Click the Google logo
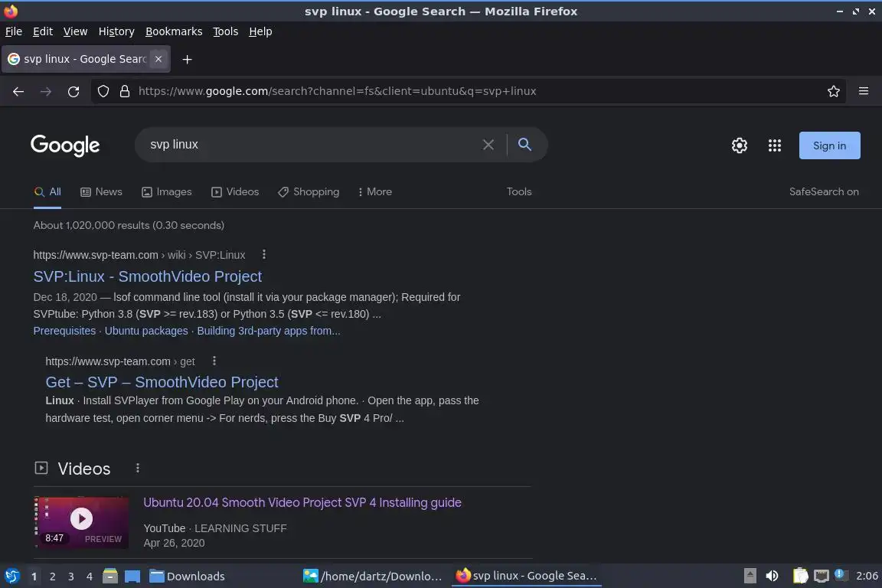This screenshot has width=882, height=588. 65,145
